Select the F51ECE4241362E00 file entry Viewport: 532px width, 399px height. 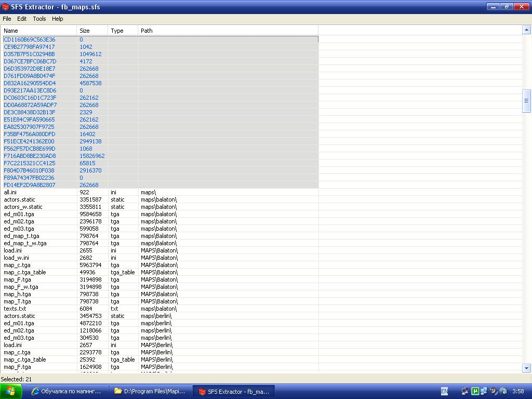[x=29, y=141]
